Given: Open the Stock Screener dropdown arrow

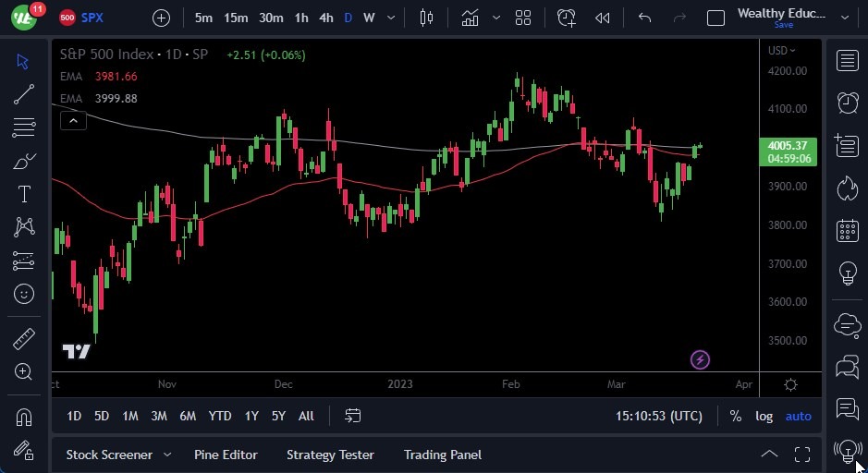Looking at the screenshot, I should 167,455.
